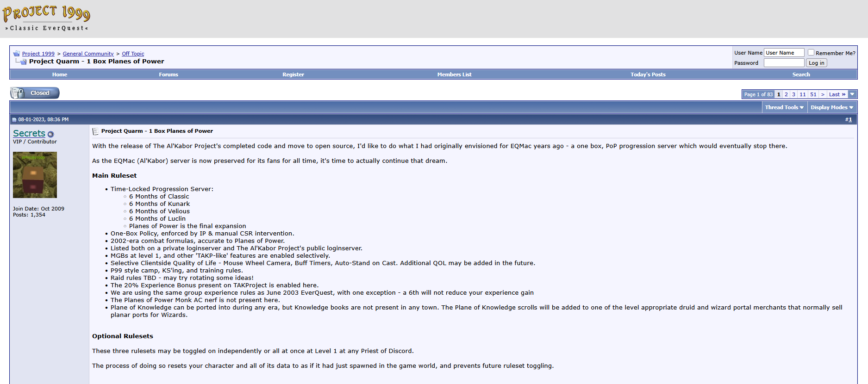Screen dimensions: 868x384
Task: Click the current page 1 indicator
Action: tap(779, 94)
